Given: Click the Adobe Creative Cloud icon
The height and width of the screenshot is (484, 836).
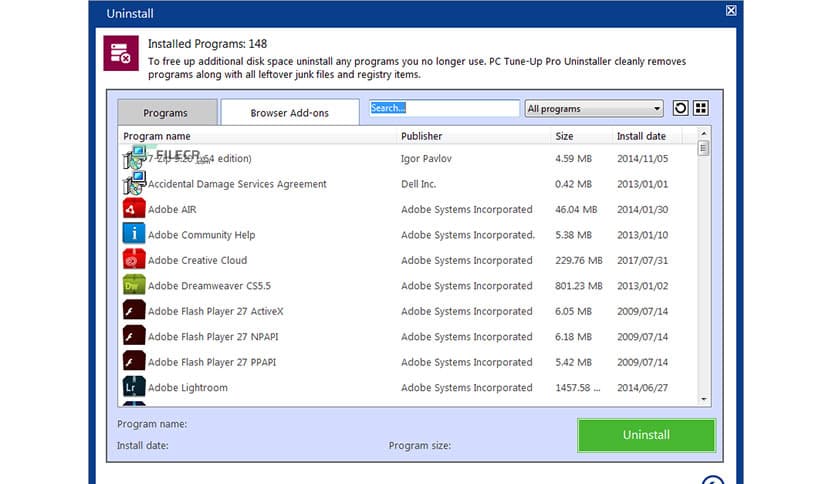Looking at the screenshot, I should pos(134,260).
